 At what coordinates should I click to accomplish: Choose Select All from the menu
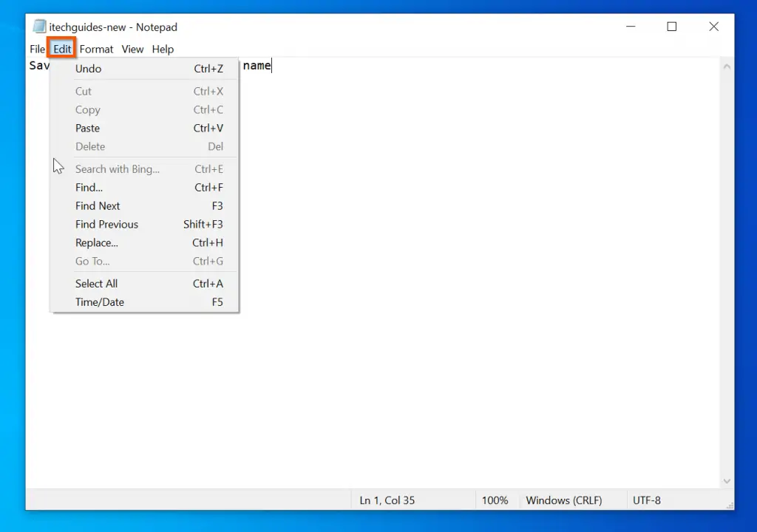144,284
